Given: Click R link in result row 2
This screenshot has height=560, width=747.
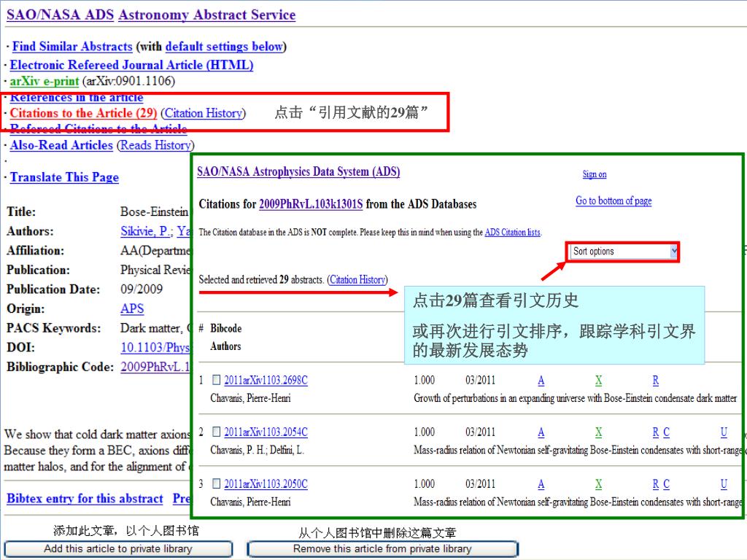Looking at the screenshot, I should coord(656,432).
